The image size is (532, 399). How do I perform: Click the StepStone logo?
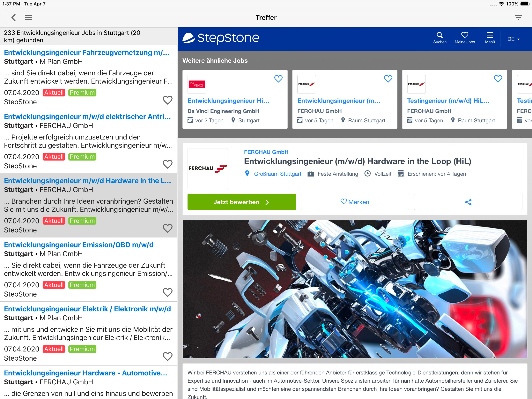[x=221, y=38]
